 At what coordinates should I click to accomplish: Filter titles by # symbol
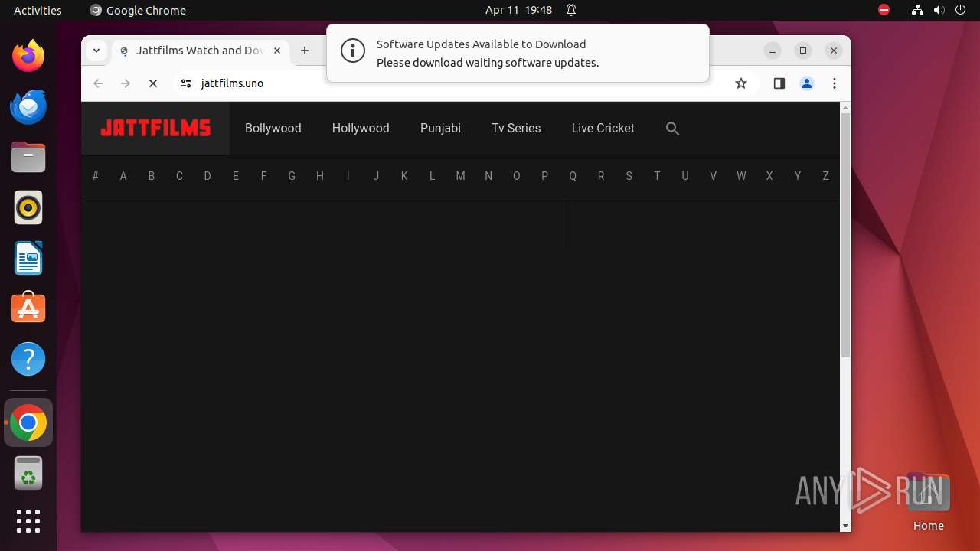point(95,176)
